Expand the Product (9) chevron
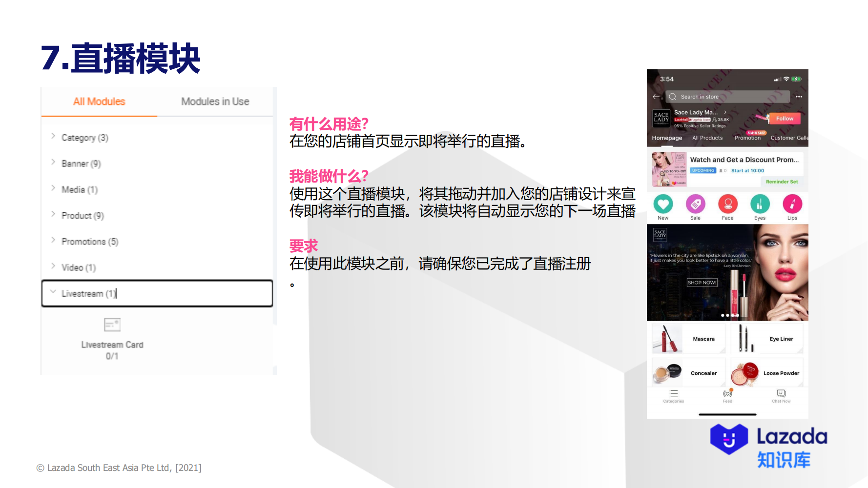The image size is (868, 488). (53, 214)
